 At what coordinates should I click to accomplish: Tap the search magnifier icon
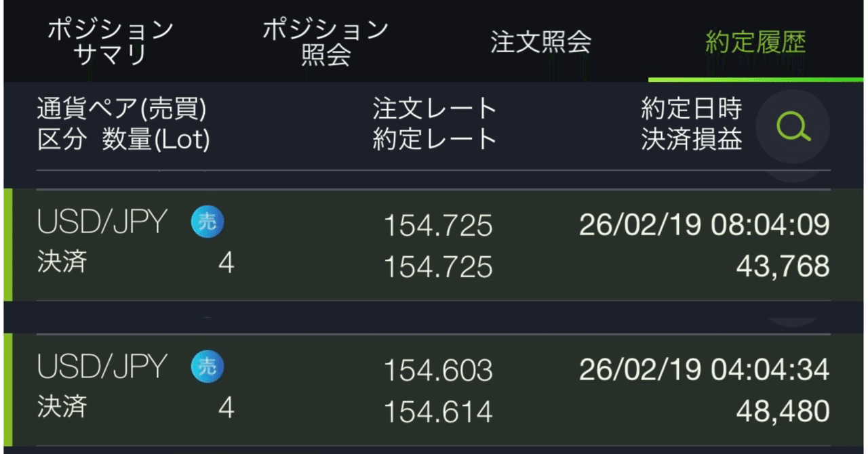pyautogui.click(x=793, y=126)
